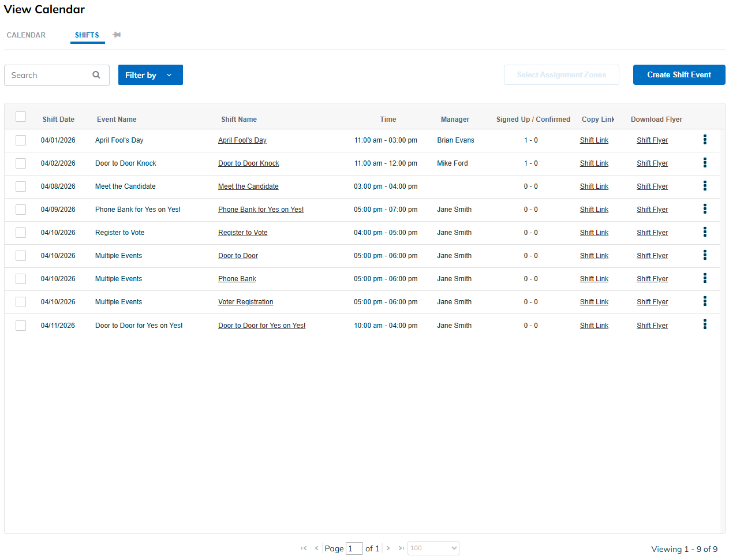Open kebab menu for April Fool's Day row
Image resolution: width=729 pixels, height=560 pixels.
click(x=705, y=140)
